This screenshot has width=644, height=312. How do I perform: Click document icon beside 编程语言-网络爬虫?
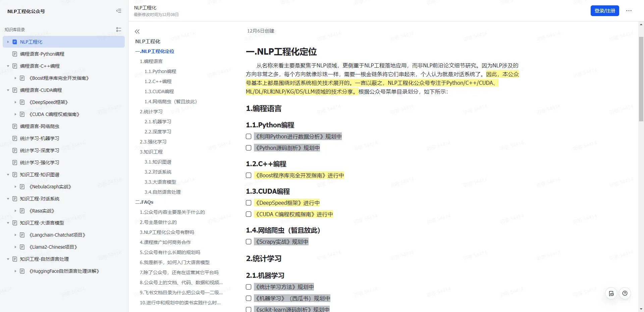(15, 126)
